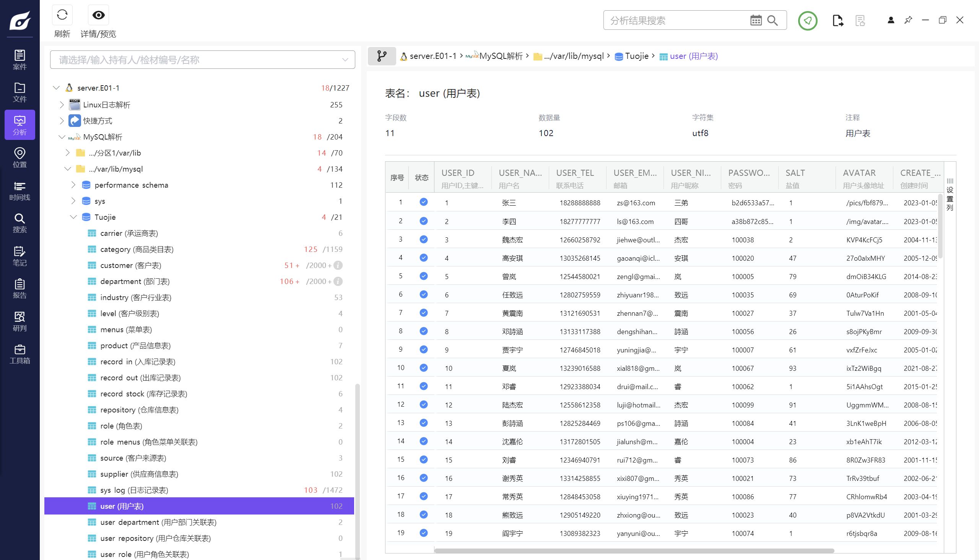
Task: Click the info icon beside the customer table count
Action: (338, 265)
